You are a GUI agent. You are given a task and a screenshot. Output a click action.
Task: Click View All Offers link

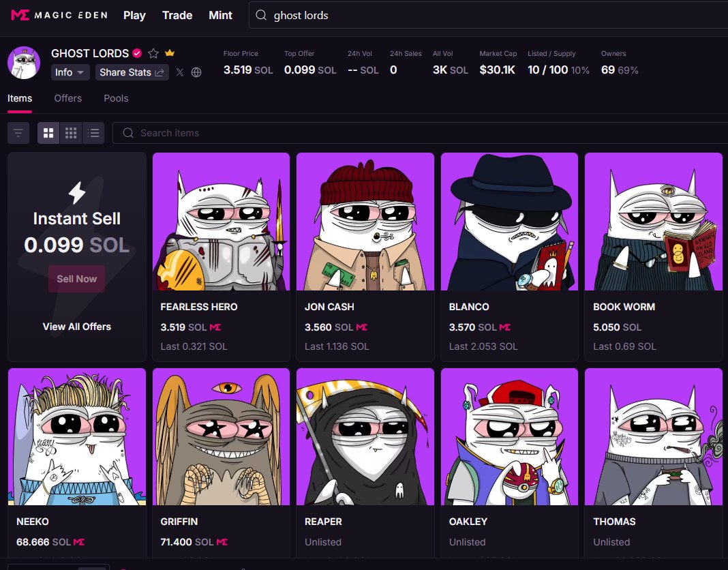(x=76, y=327)
